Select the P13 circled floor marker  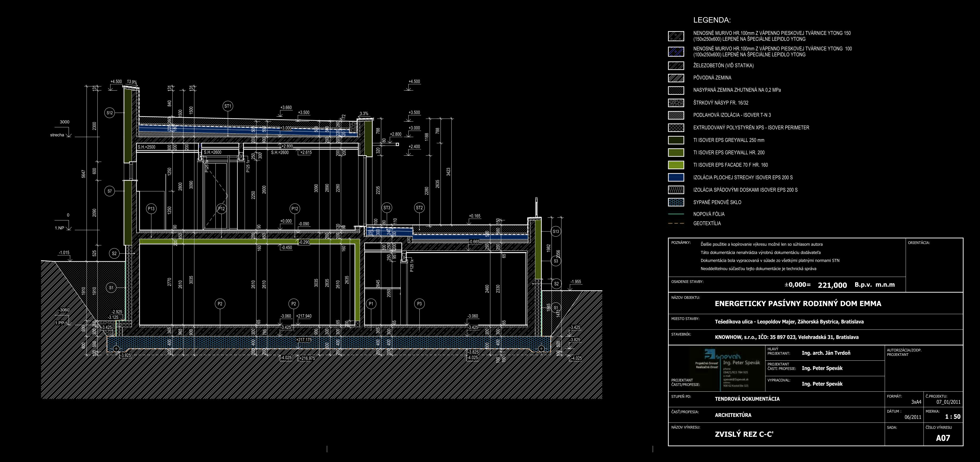pos(151,209)
